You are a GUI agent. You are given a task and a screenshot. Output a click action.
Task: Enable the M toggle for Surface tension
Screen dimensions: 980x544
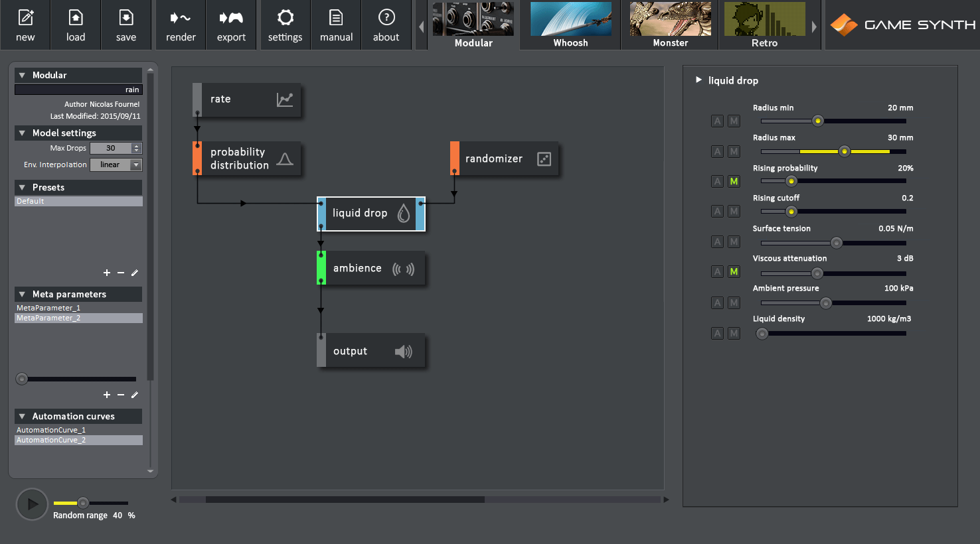(x=734, y=241)
